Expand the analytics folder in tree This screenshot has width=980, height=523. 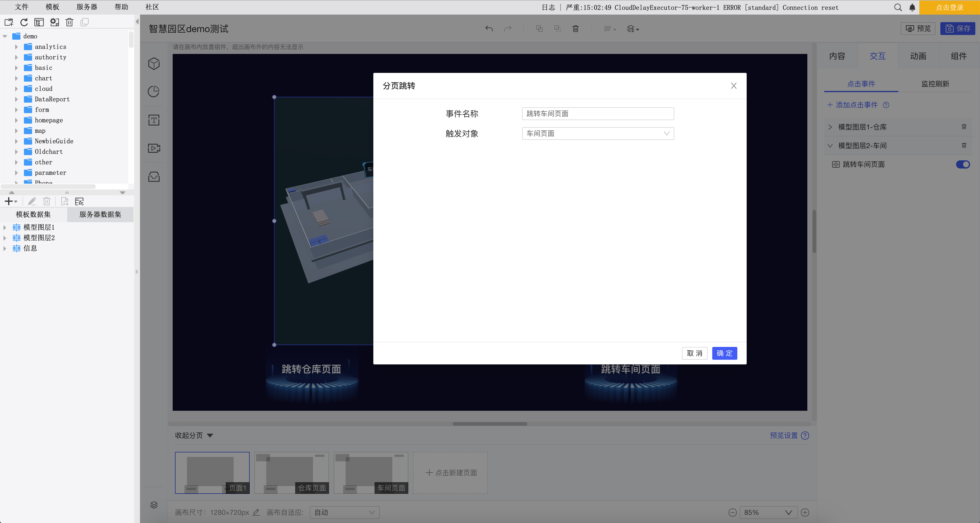16,47
